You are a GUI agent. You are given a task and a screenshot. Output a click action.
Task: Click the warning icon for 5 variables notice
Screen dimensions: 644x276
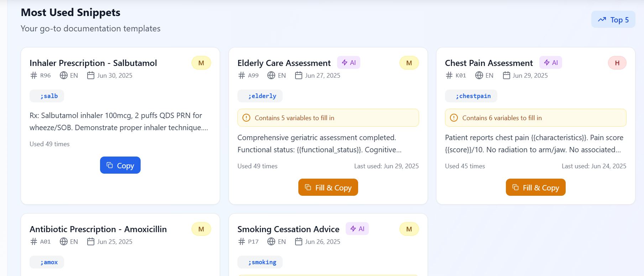tap(246, 118)
